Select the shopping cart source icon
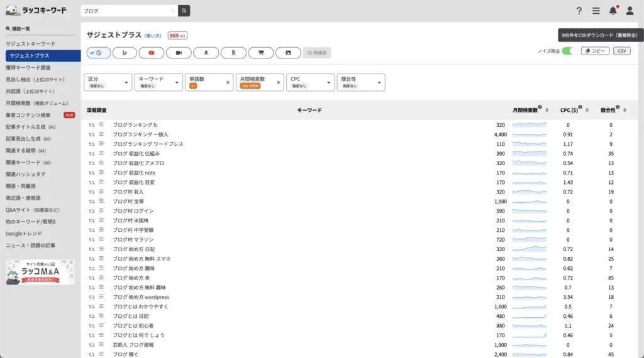Screen dimensions: 644x358 click(260, 53)
